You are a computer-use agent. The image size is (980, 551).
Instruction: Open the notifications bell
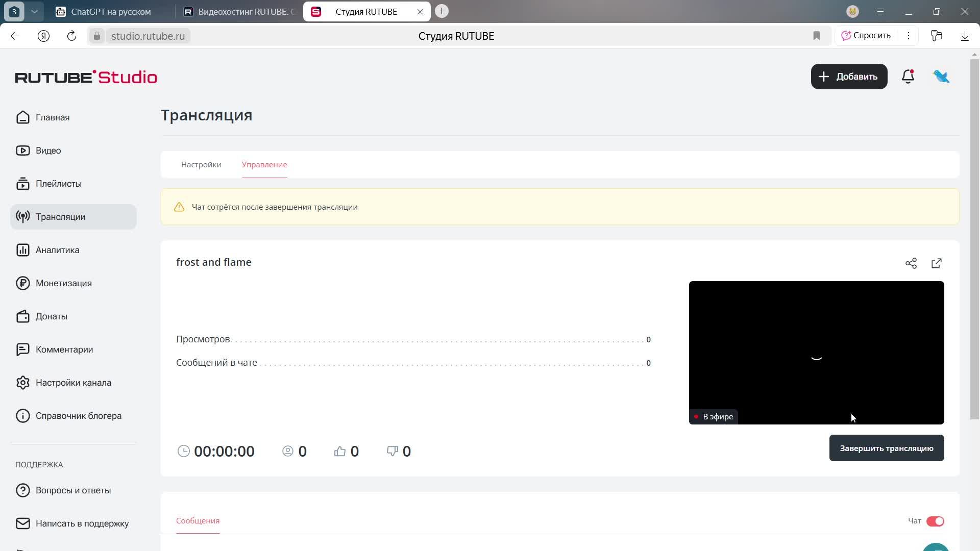[908, 77]
